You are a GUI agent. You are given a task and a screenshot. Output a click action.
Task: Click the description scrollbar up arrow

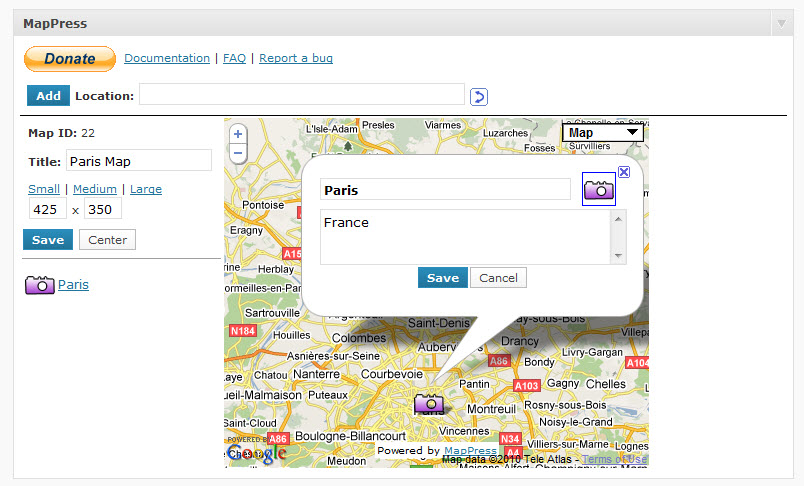click(x=618, y=219)
